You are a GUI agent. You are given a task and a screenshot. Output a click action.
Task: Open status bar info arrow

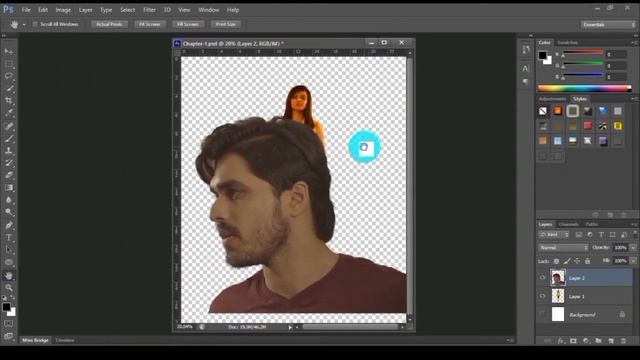tap(290, 327)
